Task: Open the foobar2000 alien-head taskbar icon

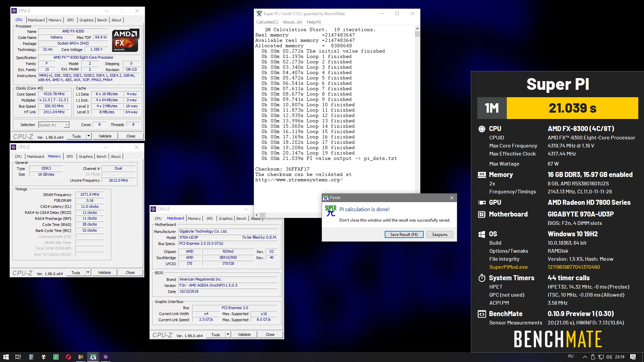Action: [x=43, y=357]
